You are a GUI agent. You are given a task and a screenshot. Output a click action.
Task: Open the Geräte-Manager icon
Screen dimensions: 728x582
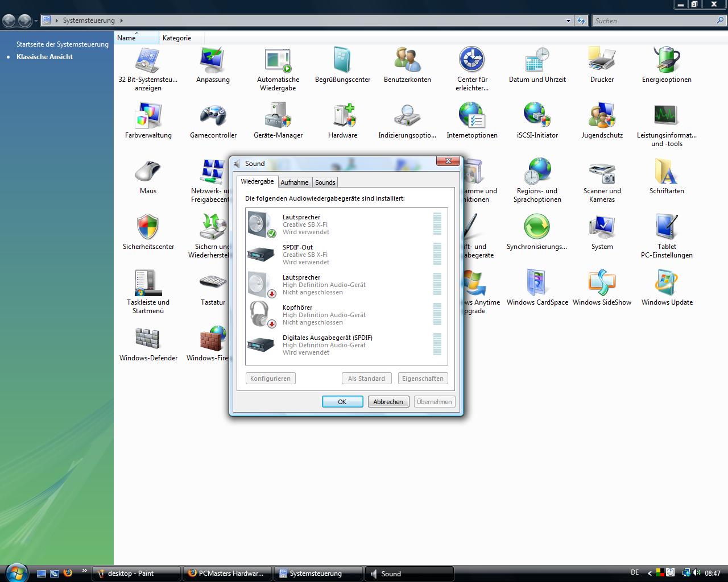[278, 116]
